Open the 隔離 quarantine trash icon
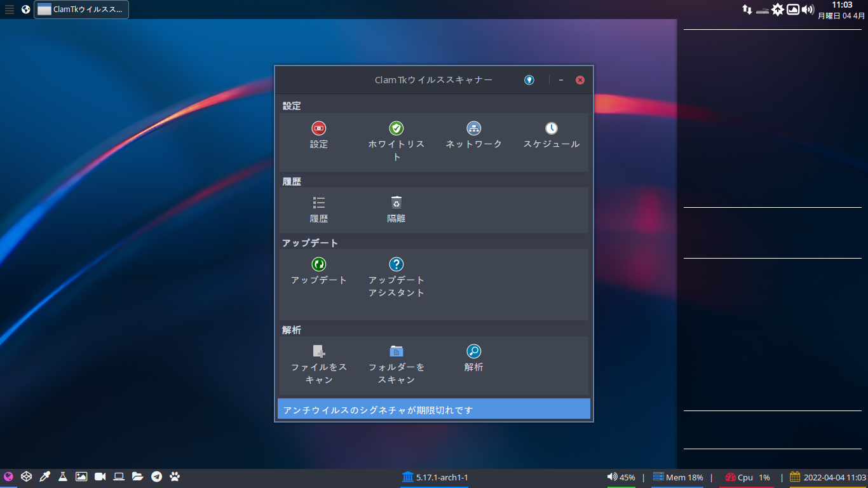The image size is (868, 488). (x=397, y=203)
